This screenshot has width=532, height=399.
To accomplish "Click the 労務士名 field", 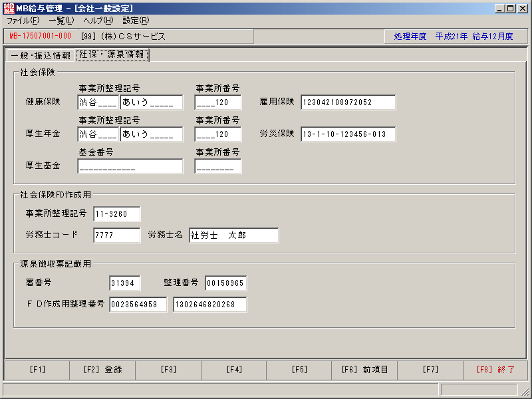I will point(234,235).
